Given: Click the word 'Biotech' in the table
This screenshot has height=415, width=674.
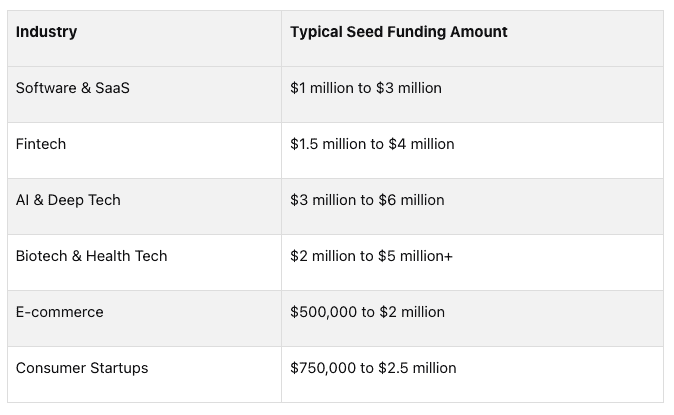Looking at the screenshot, I should click(41, 256).
